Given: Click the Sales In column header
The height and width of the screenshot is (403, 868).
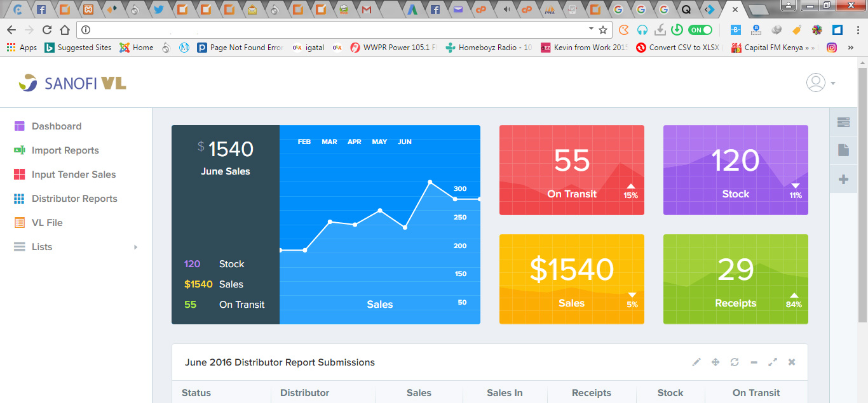Looking at the screenshot, I should click(505, 393).
